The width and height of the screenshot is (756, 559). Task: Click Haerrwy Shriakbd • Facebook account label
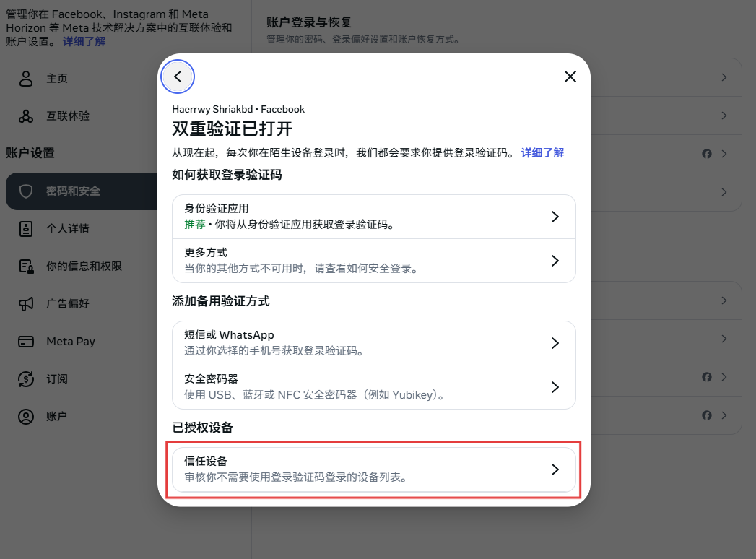click(x=238, y=110)
